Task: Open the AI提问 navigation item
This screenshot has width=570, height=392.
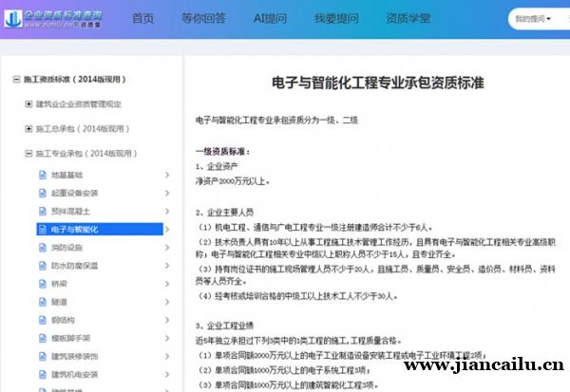Action: pos(270,18)
